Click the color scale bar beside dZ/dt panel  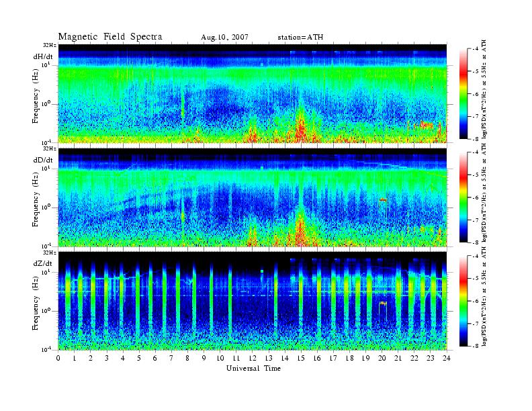(x=463, y=301)
